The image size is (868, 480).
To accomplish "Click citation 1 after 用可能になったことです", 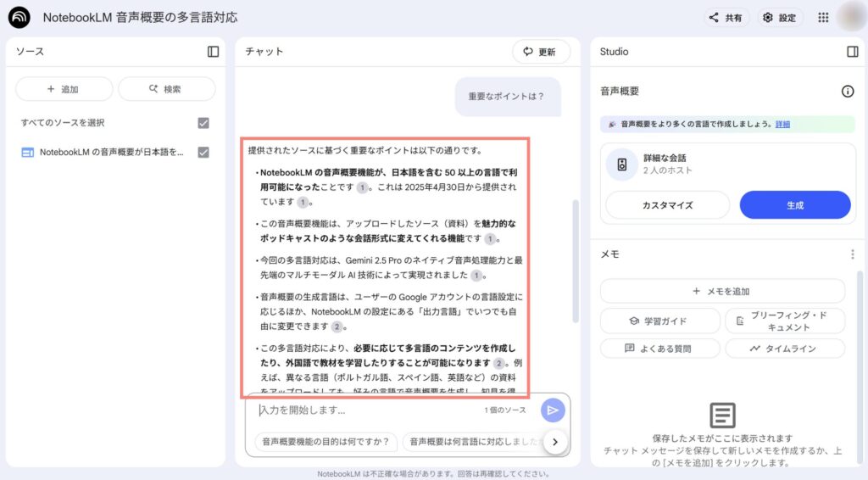I will [x=362, y=187].
